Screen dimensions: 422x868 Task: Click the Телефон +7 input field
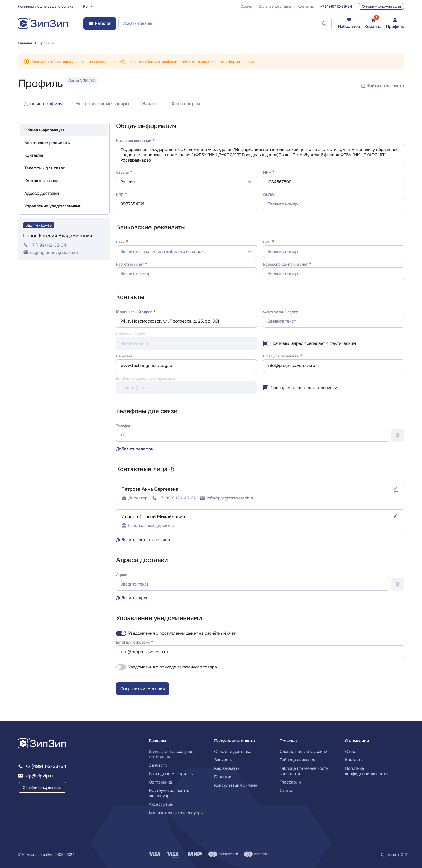[x=252, y=435]
